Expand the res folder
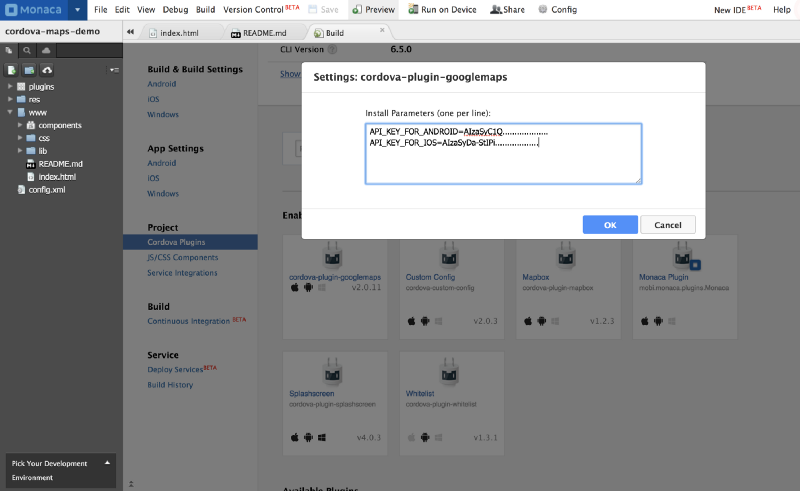Image resolution: width=800 pixels, height=491 pixels. pos(10,99)
